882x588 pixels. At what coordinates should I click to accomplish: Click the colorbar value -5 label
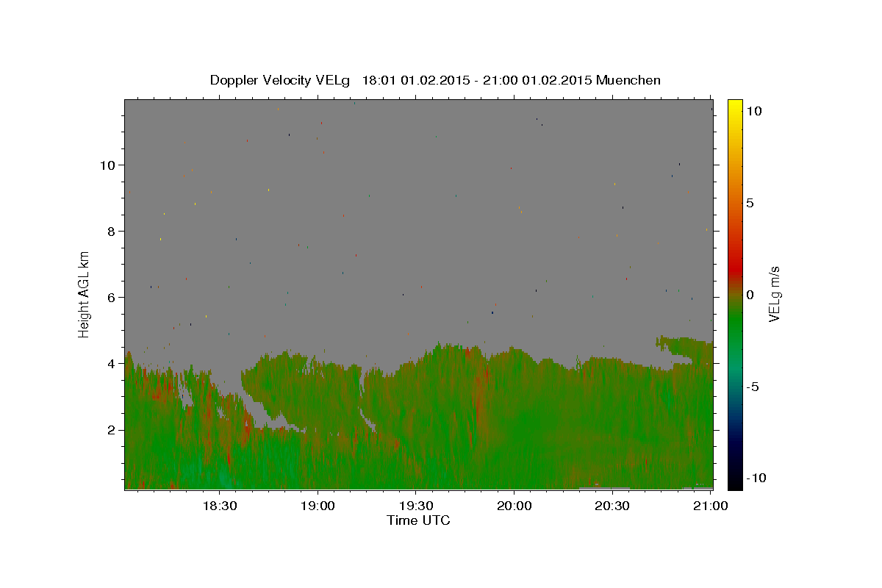click(753, 387)
